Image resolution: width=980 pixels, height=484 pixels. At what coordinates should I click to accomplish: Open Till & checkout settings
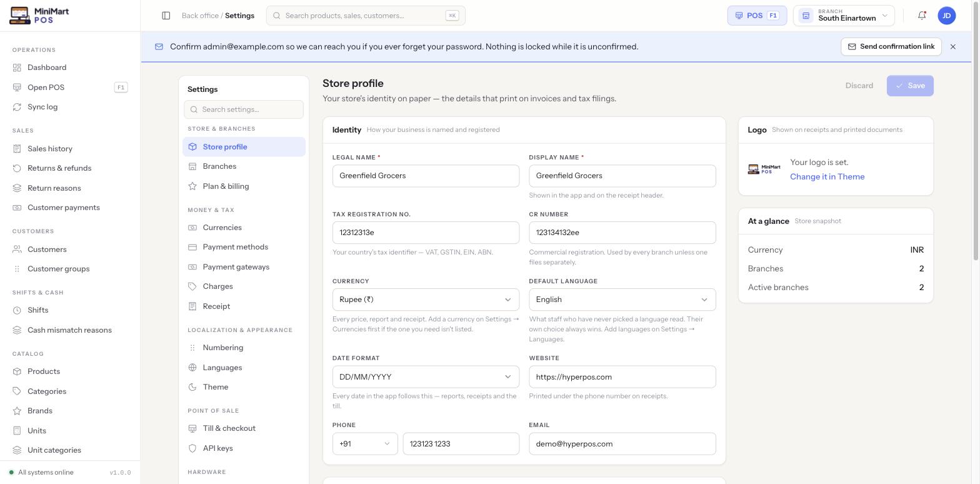[244, 428]
